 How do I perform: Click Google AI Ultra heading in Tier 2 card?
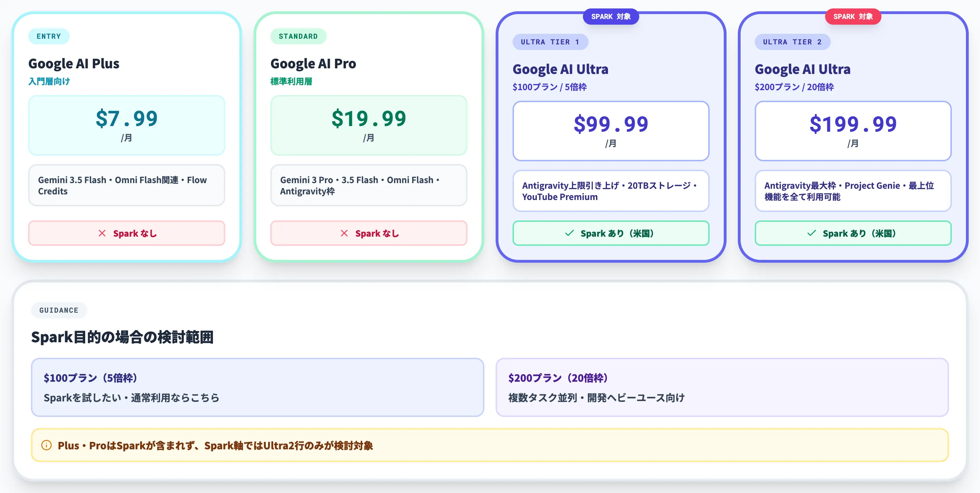coord(803,69)
